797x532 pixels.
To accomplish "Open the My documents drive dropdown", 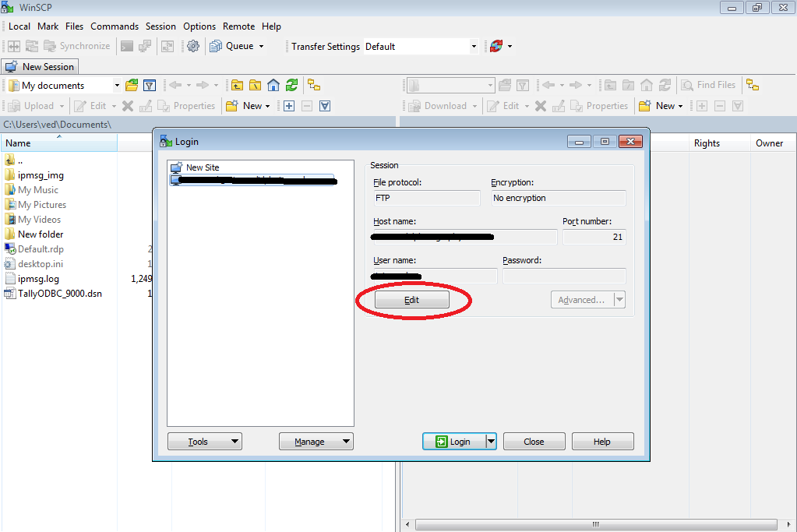I will click(x=117, y=86).
